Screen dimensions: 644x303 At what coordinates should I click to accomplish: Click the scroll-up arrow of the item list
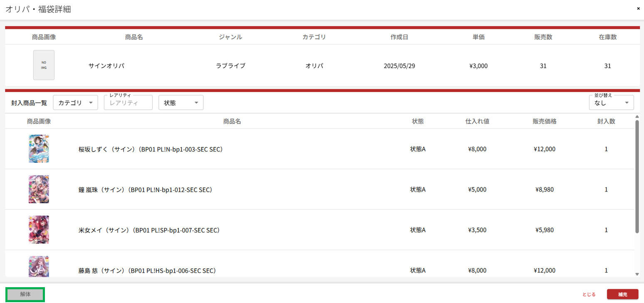[x=637, y=117]
